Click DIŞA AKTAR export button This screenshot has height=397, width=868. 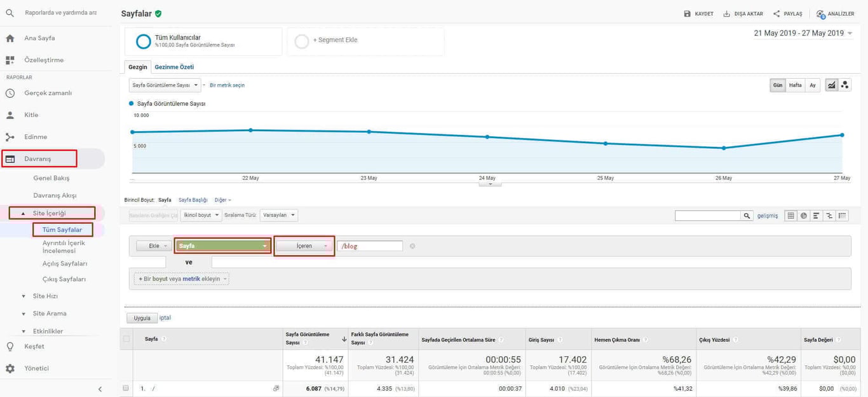tap(743, 13)
